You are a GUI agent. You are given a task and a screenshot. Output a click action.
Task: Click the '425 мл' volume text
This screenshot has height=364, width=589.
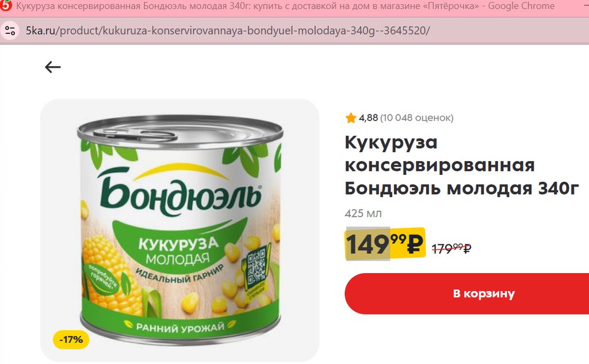(x=364, y=213)
